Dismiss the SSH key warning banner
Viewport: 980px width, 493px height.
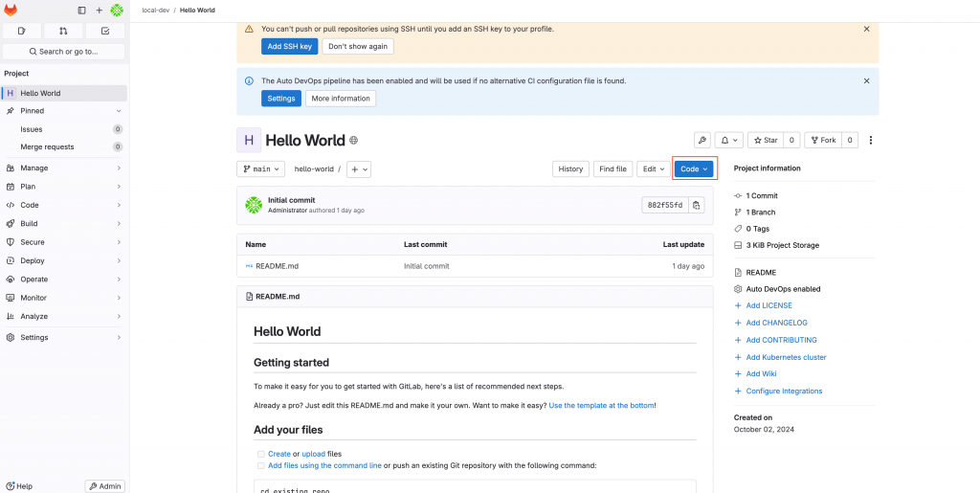click(866, 29)
